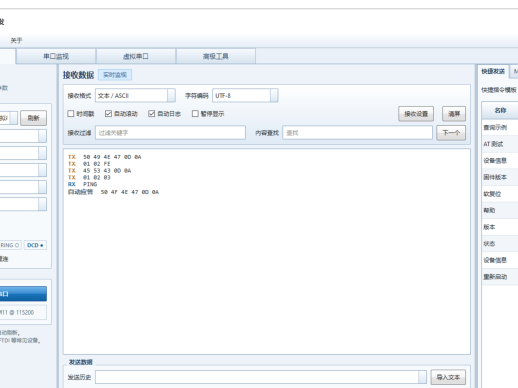Click the 自动应答 log line

click(x=113, y=192)
